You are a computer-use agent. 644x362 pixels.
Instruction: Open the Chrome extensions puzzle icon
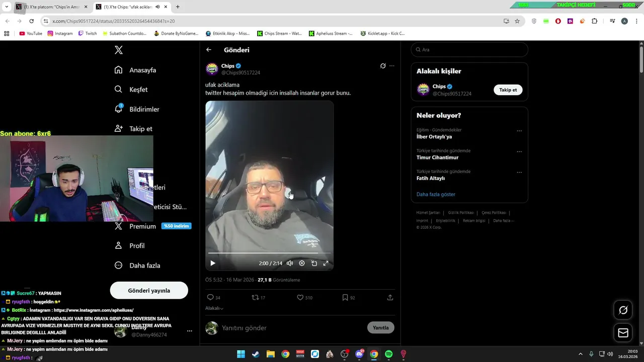(x=595, y=21)
